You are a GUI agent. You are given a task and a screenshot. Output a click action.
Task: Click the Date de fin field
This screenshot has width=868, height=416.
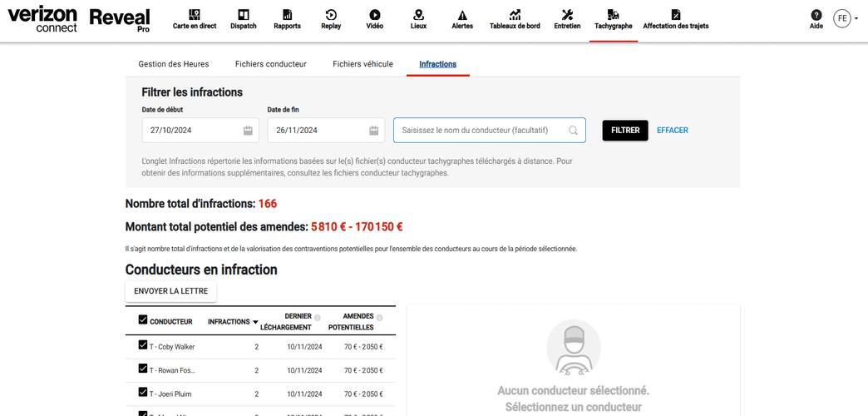tap(326, 130)
